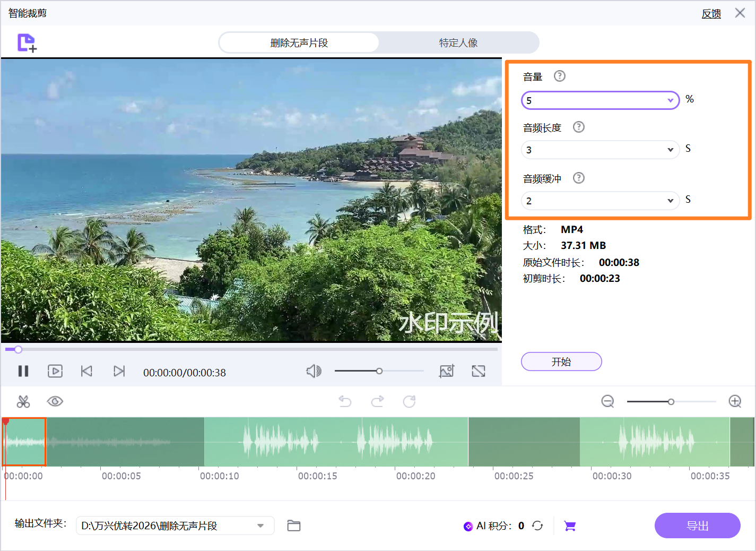756x551 pixels.
Task: Refresh AI credits with the refresh icon
Action: pos(537,526)
